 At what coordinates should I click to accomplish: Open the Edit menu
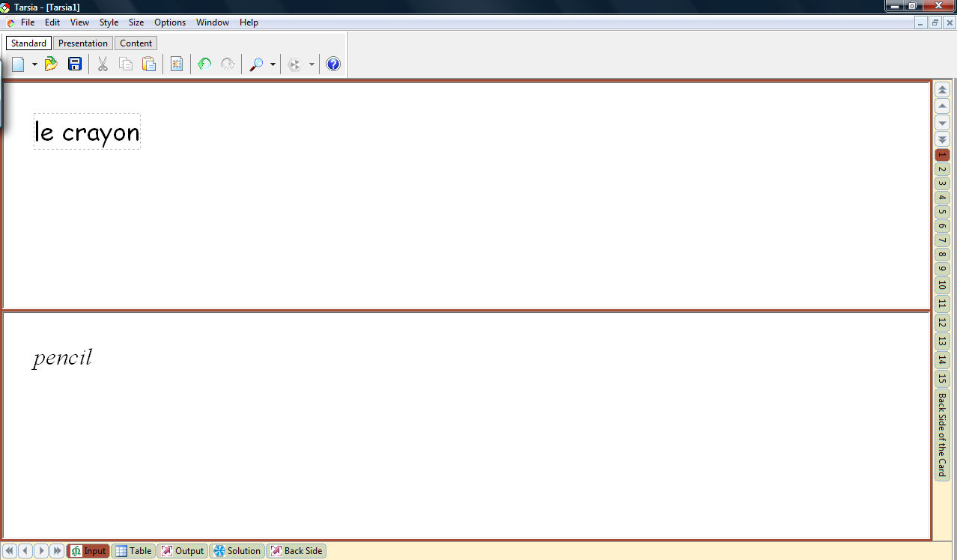(x=52, y=22)
